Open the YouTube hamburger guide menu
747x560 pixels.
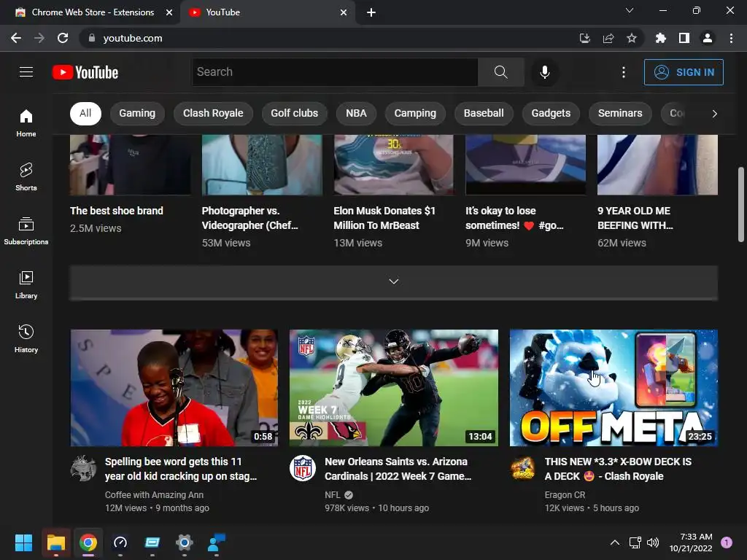click(26, 72)
